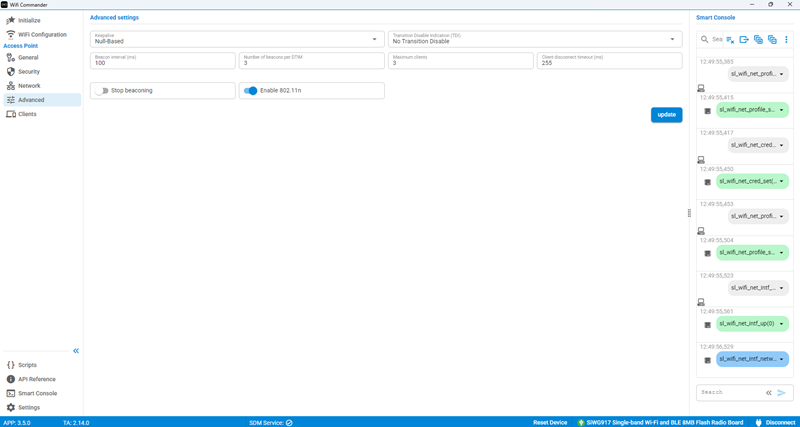Expand the gray message at 12:49:55,453
Viewport: 800px width, 427px height.
pos(782,216)
